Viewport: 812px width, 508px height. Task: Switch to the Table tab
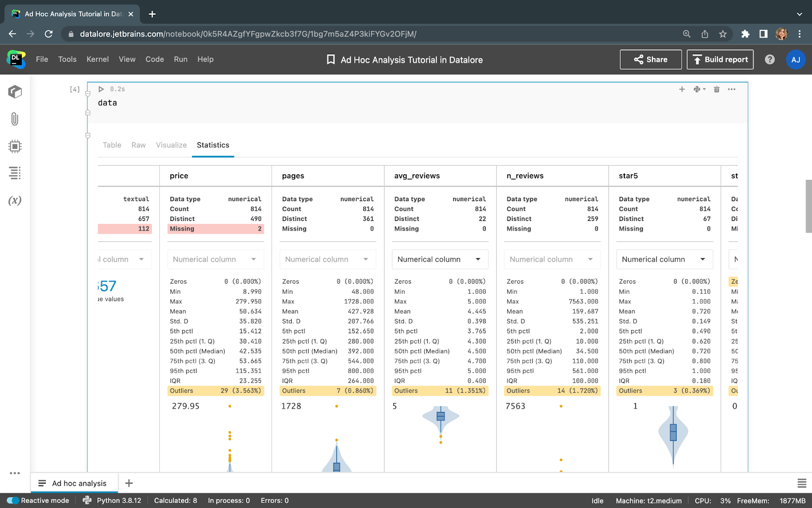pyautogui.click(x=112, y=145)
